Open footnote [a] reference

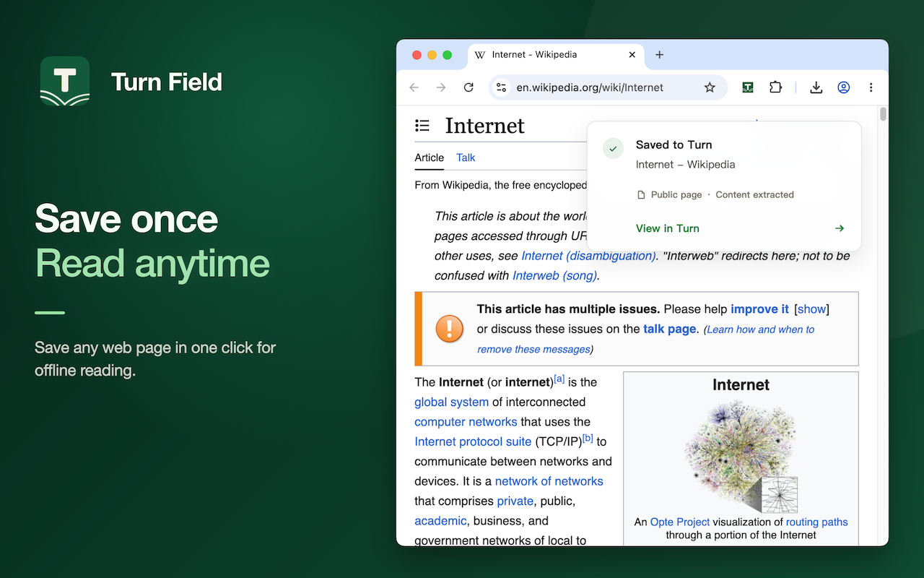559,379
